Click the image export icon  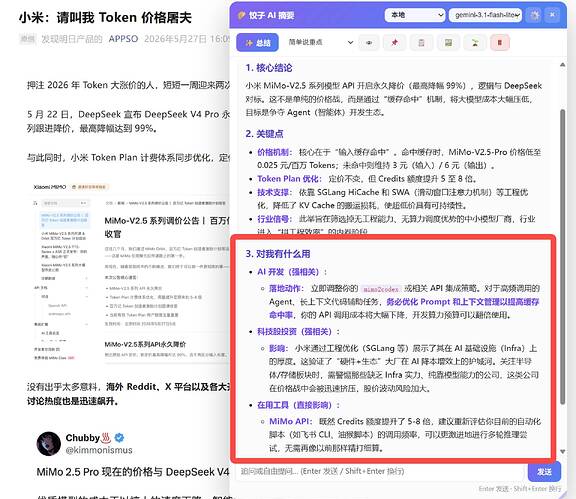pyautogui.click(x=448, y=43)
